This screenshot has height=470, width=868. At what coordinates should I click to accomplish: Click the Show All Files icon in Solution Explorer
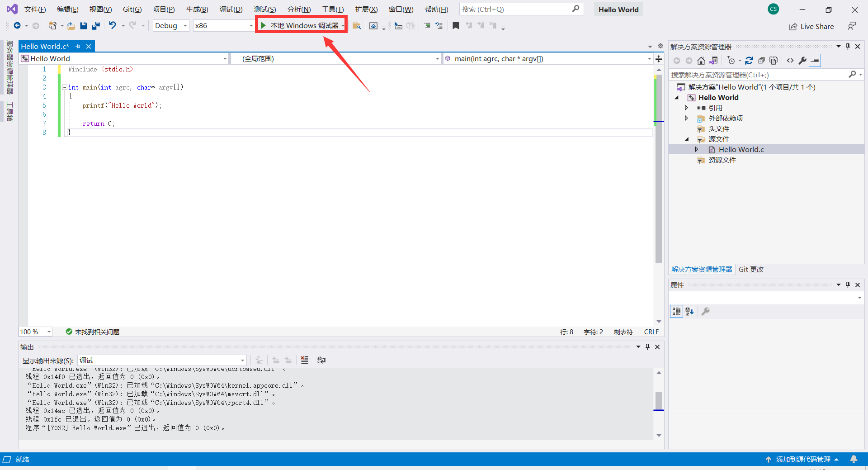(774, 60)
